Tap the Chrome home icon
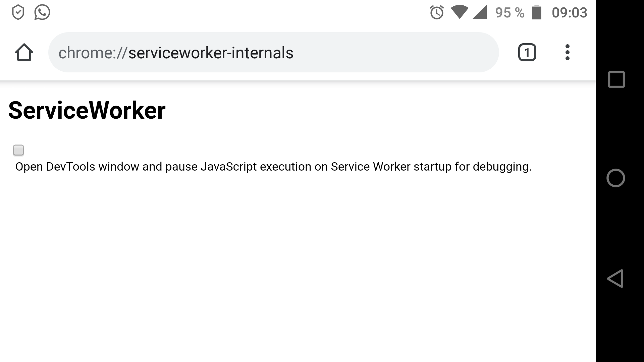The height and width of the screenshot is (362, 644). click(x=24, y=53)
